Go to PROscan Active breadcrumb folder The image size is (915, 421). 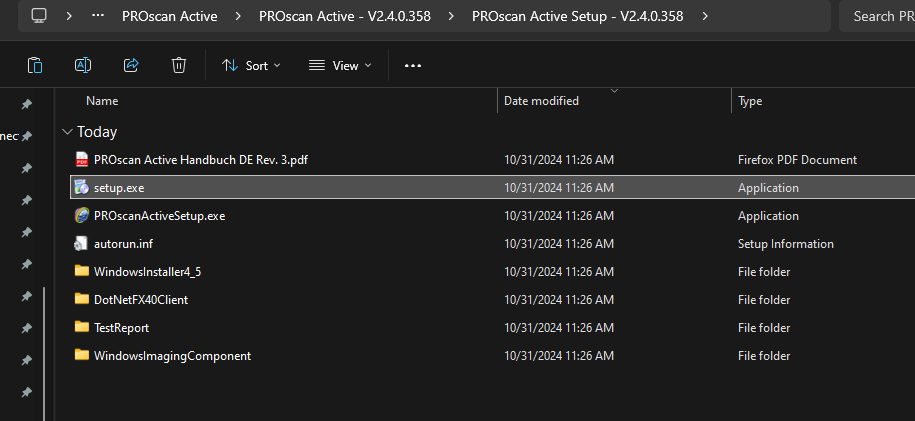click(170, 16)
